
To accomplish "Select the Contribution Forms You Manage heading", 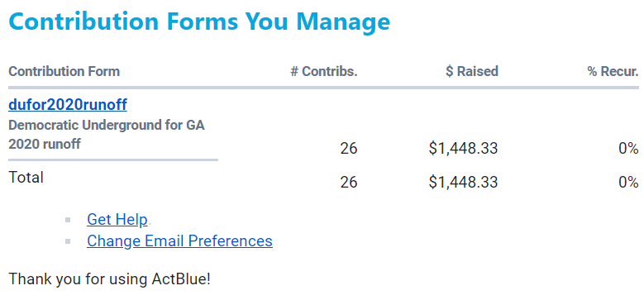I will (x=199, y=21).
